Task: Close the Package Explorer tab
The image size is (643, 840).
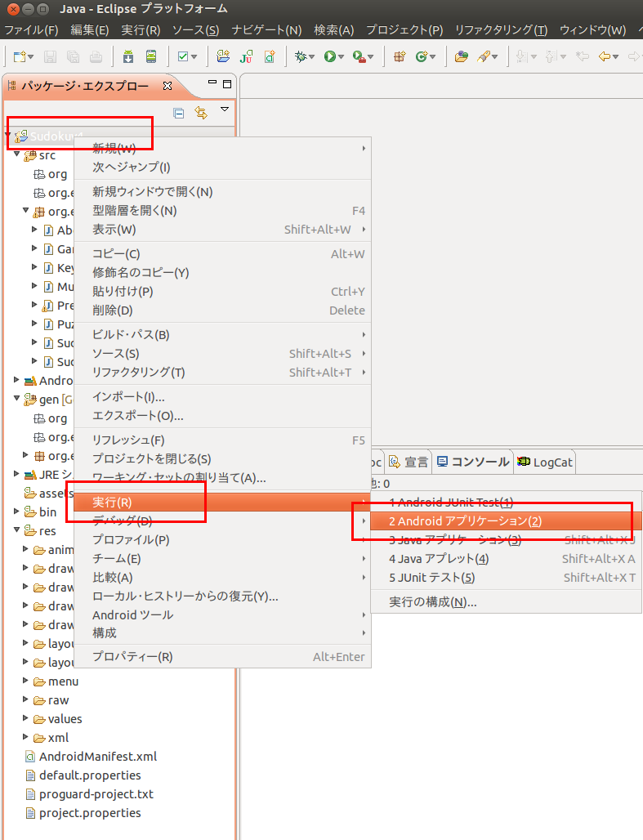Action: coord(167,86)
